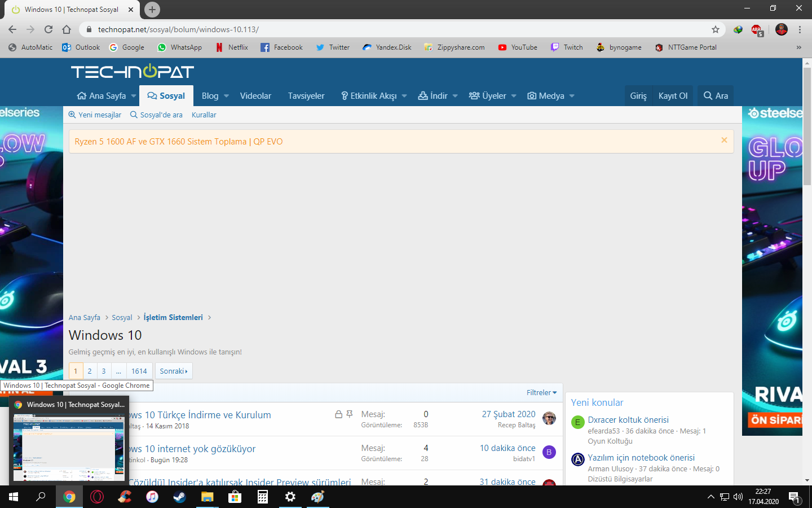This screenshot has width=812, height=508.
Task: Open the iTunes taskbar icon
Action: [152, 497]
